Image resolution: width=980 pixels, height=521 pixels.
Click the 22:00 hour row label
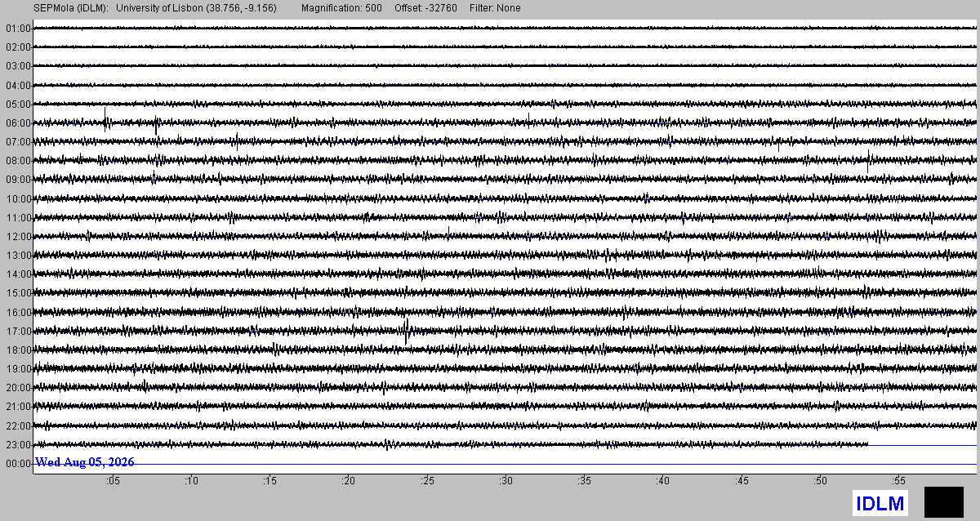[x=18, y=426]
